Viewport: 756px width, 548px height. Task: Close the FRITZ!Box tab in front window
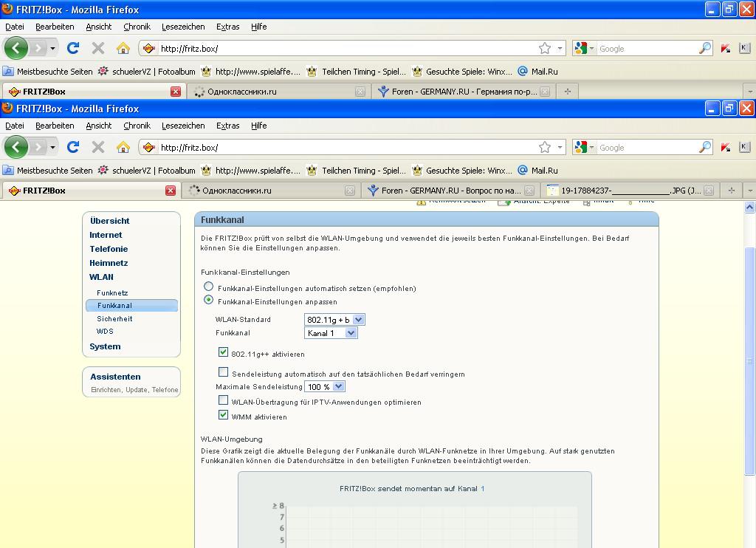tap(171, 191)
